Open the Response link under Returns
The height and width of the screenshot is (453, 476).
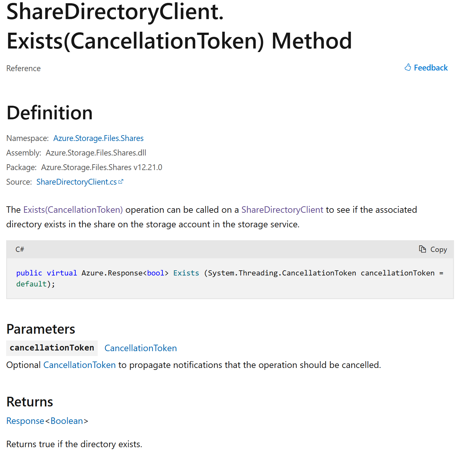coord(25,421)
